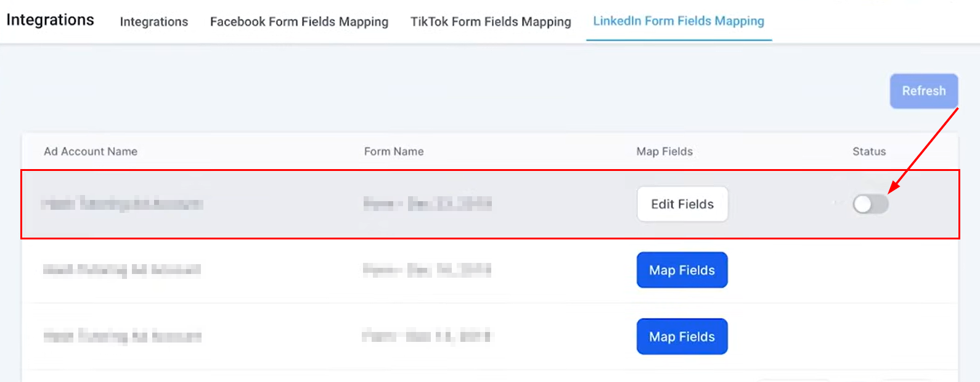Image resolution: width=980 pixels, height=382 pixels.
Task: Click the second row's form name
Action: [x=427, y=270]
